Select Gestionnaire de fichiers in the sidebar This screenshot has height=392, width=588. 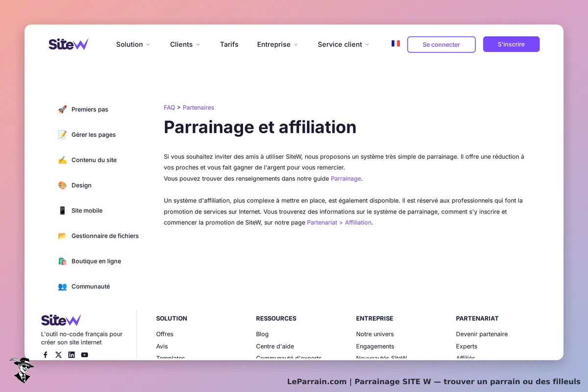105,236
